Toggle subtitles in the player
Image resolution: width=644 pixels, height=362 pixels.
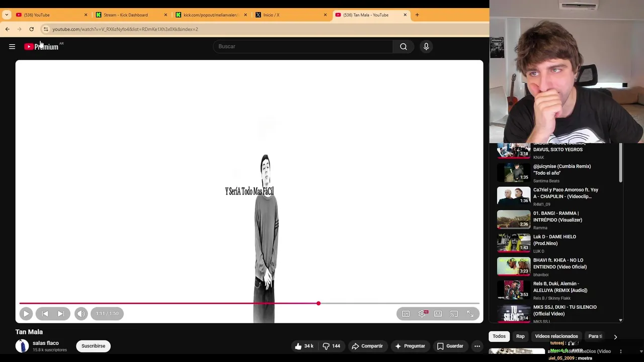pos(406,314)
